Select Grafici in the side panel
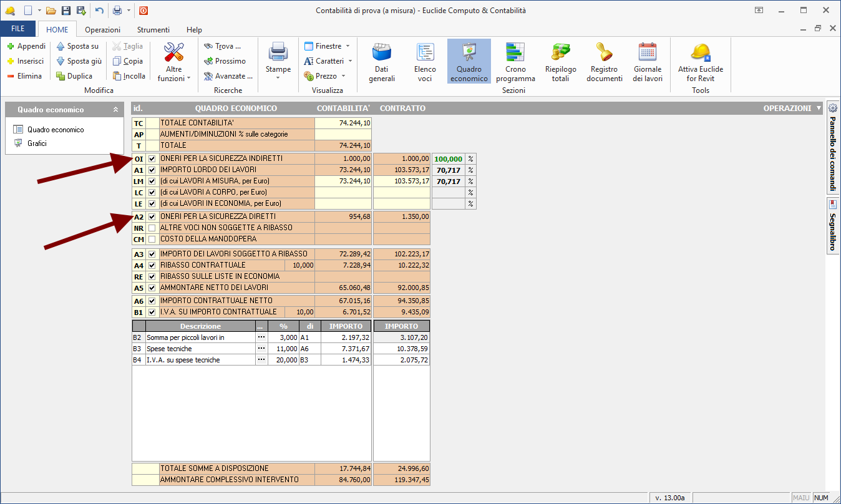This screenshot has width=841, height=504. pyautogui.click(x=37, y=143)
